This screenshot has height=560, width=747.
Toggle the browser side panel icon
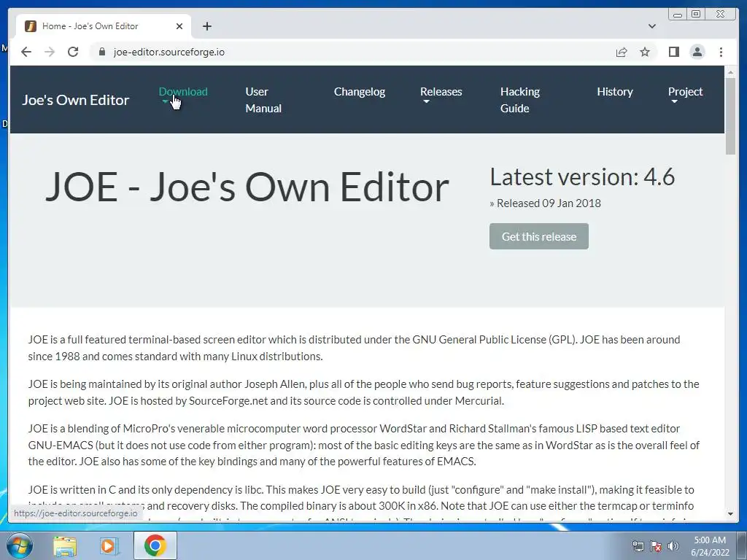pos(673,52)
